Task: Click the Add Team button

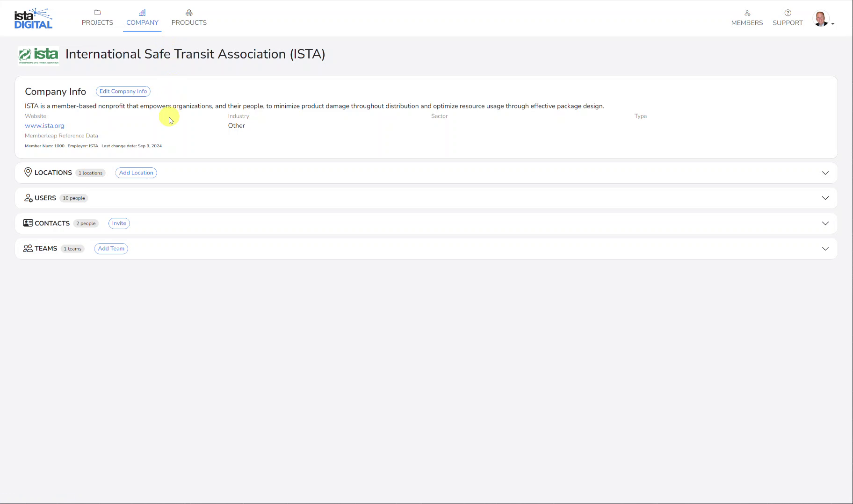Action: [x=111, y=249]
